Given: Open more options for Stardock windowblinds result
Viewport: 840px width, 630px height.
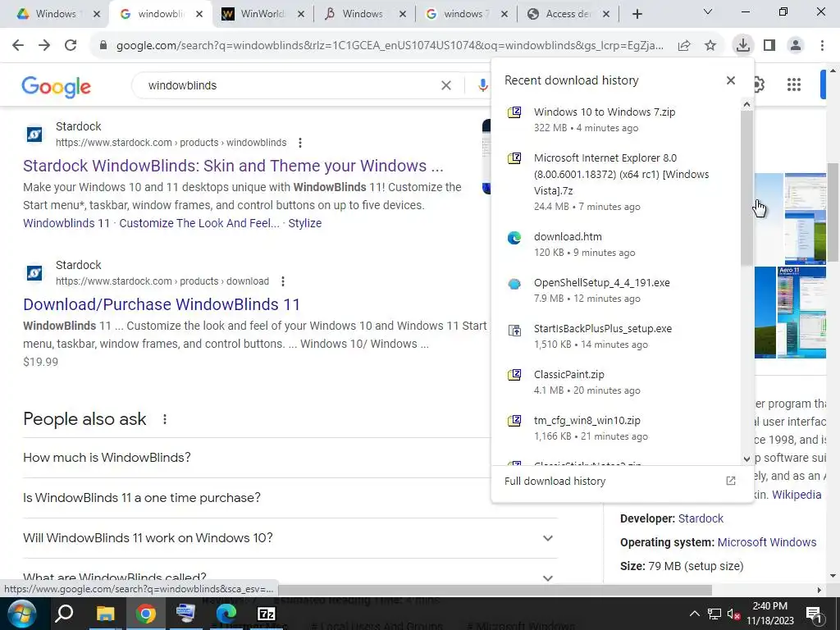Looking at the screenshot, I should [x=300, y=143].
